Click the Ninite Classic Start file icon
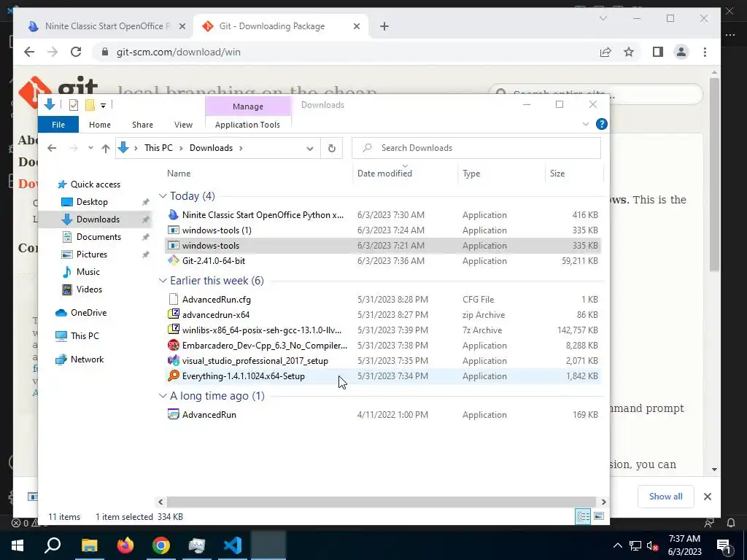747x560 pixels. (174, 215)
